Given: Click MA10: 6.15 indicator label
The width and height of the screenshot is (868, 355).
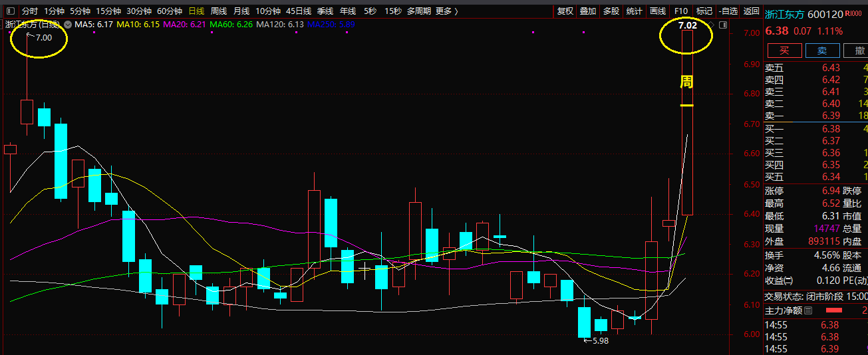Looking at the screenshot, I should click(x=138, y=25).
